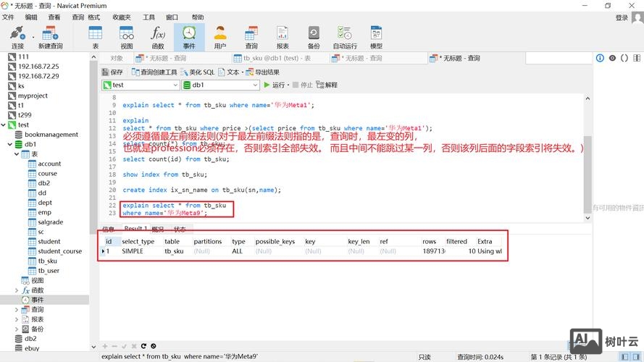Click the 新建查询 new query icon
This screenshot has width=644, height=362.
click(50, 38)
